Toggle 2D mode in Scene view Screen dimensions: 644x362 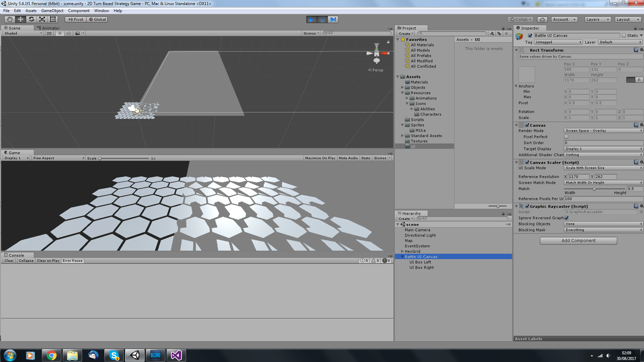49,33
